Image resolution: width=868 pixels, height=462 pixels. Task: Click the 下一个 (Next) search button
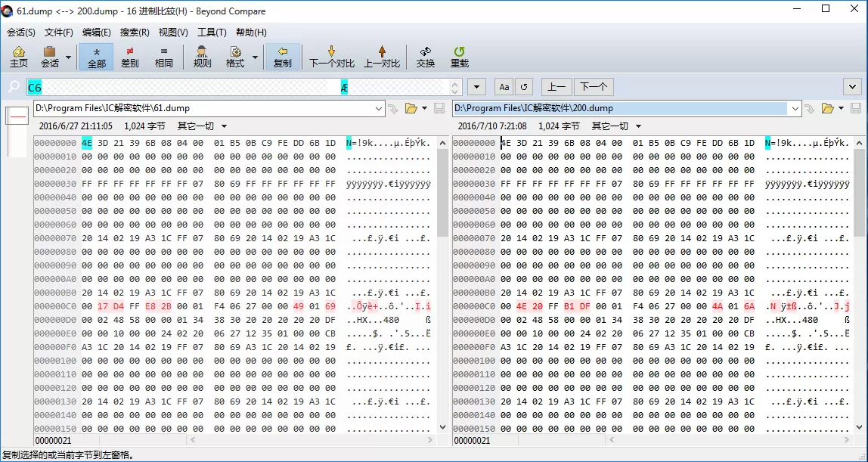pos(594,87)
